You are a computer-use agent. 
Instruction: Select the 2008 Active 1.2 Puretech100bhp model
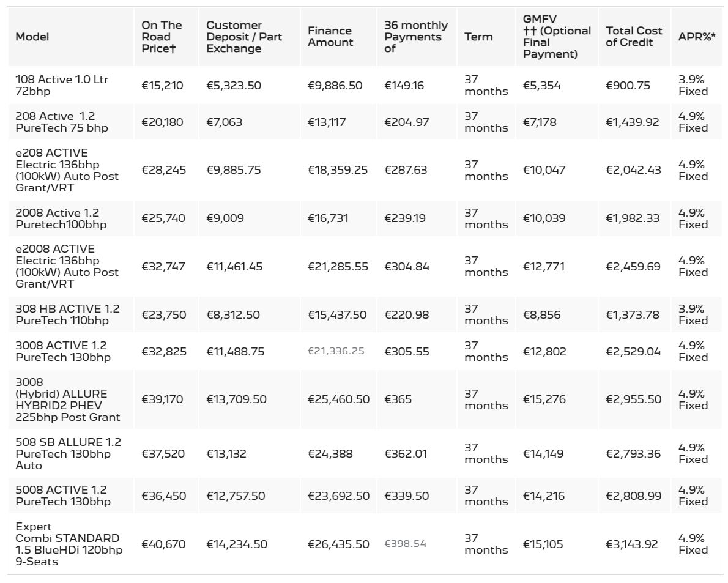pyautogui.click(x=61, y=218)
